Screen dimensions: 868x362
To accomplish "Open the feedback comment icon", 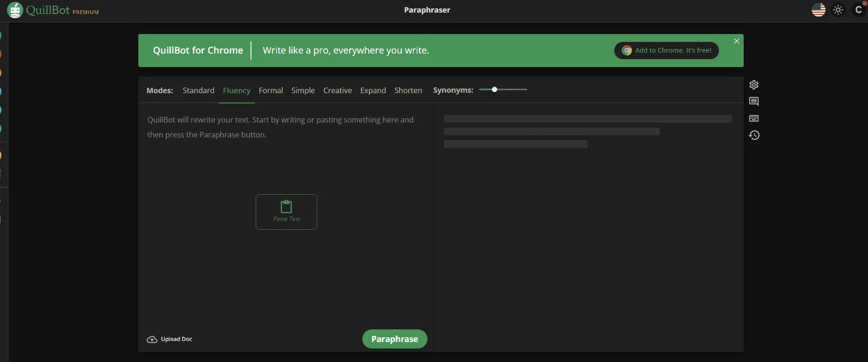I will pos(754,102).
